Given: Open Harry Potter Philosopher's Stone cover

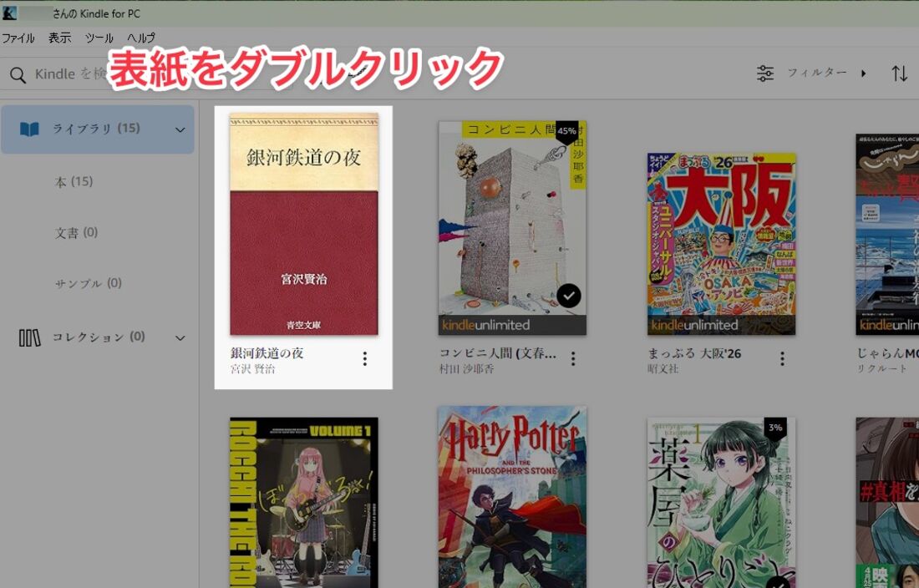Looking at the screenshot, I should 512,497.
